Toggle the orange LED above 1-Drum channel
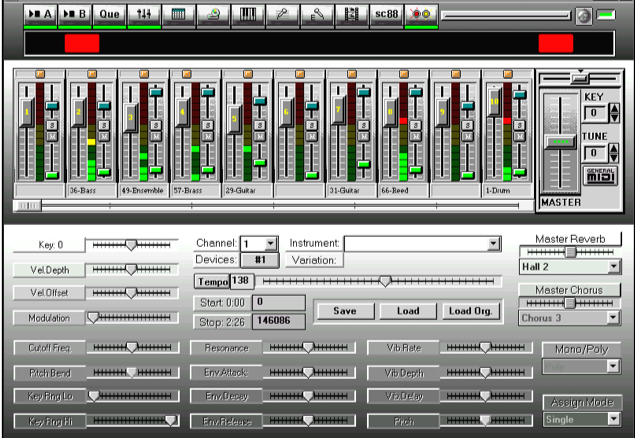This screenshot has height=438, width=635. pyautogui.click(x=510, y=74)
